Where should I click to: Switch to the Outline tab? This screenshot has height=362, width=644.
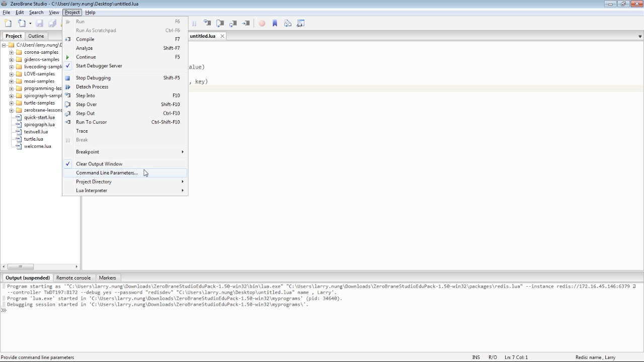36,36
